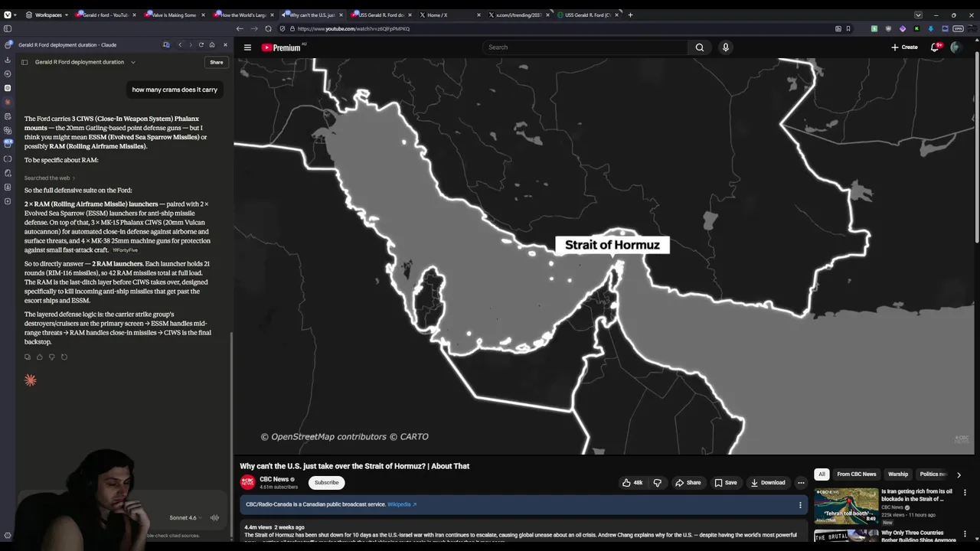Screen dimensions: 980x551
Task: Switch to the 'USS Gerald R. Ford do' tab
Action: click(382, 15)
